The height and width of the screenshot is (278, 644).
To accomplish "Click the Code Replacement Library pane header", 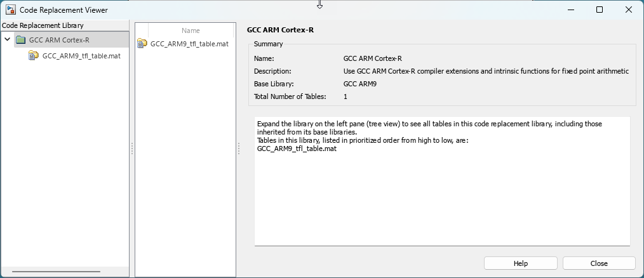I will [x=43, y=25].
